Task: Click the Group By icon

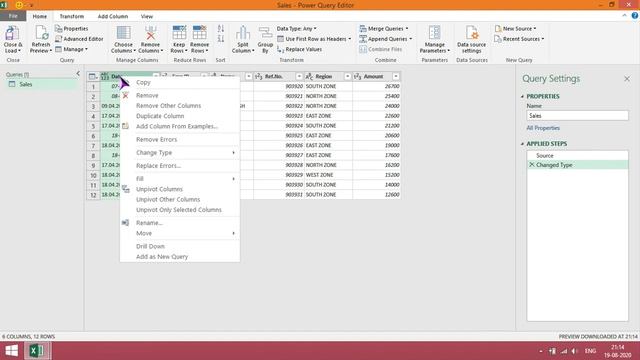Action: point(265,33)
